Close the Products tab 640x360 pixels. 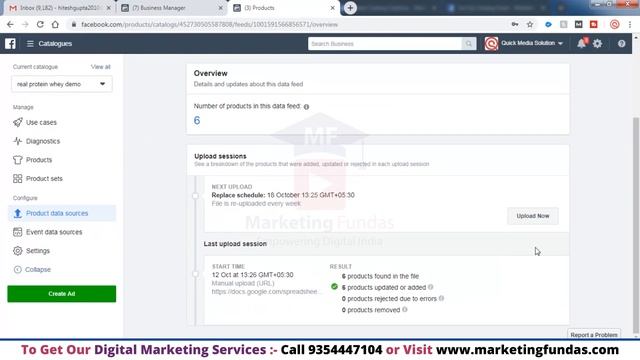click(332, 8)
